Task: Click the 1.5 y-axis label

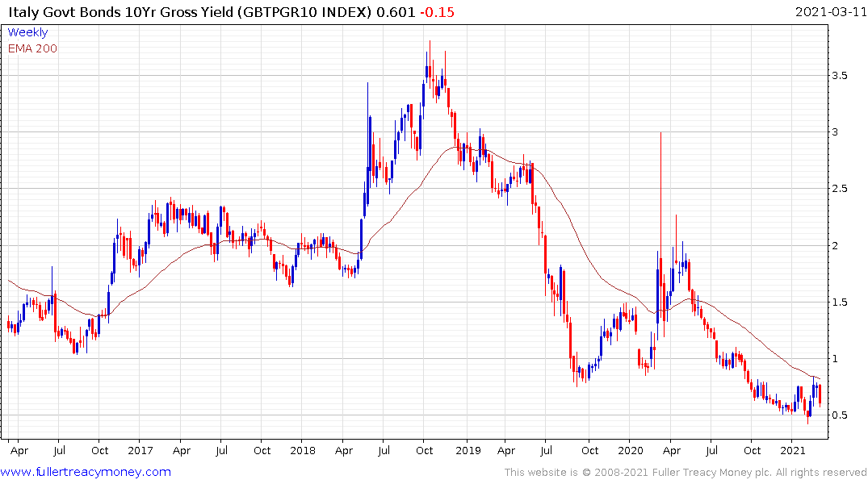Action: click(x=840, y=302)
